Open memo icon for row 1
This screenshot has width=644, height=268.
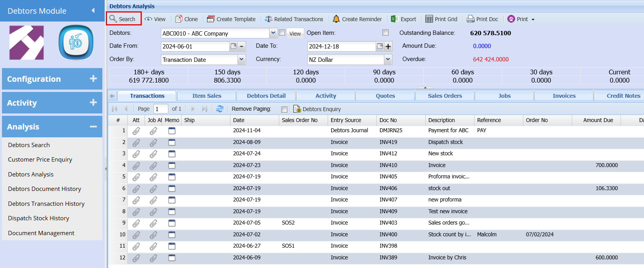pyautogui.click(x=172, y=131)
